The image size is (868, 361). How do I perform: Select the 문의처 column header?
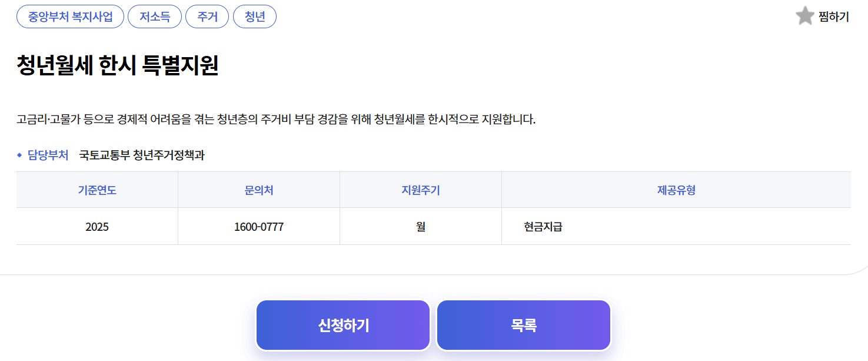258,188
